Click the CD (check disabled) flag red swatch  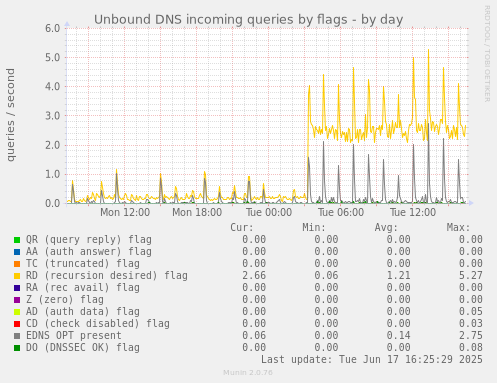17,324
